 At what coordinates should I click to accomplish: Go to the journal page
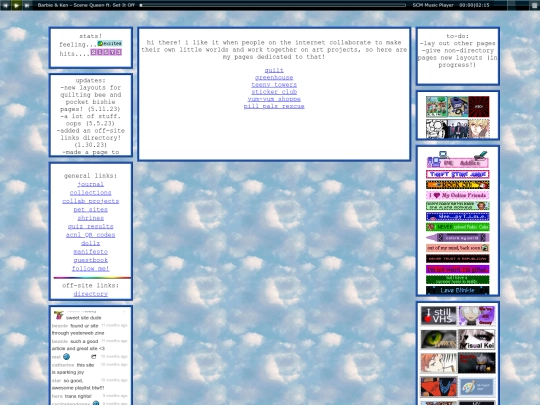point(91,184)
